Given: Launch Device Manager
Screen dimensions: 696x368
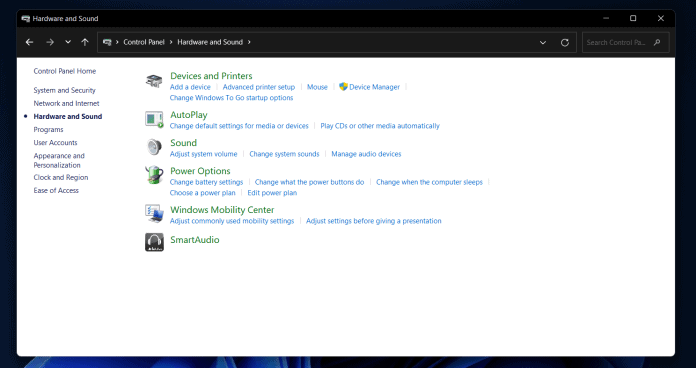Looking at the screenshot, I should (374, 87).
